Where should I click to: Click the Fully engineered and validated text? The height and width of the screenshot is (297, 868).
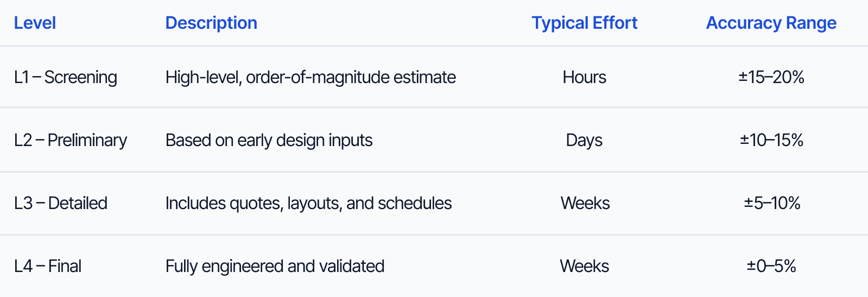coord(275,266)
